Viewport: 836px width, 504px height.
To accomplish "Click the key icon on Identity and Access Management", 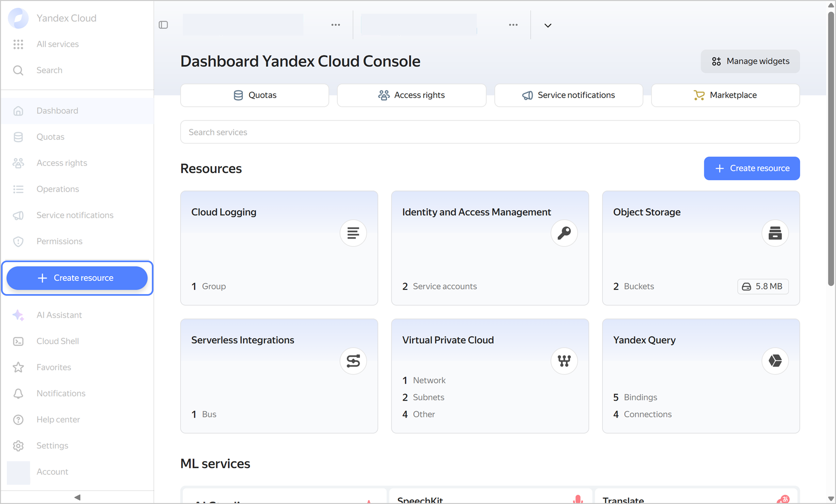I will (564, 233).
